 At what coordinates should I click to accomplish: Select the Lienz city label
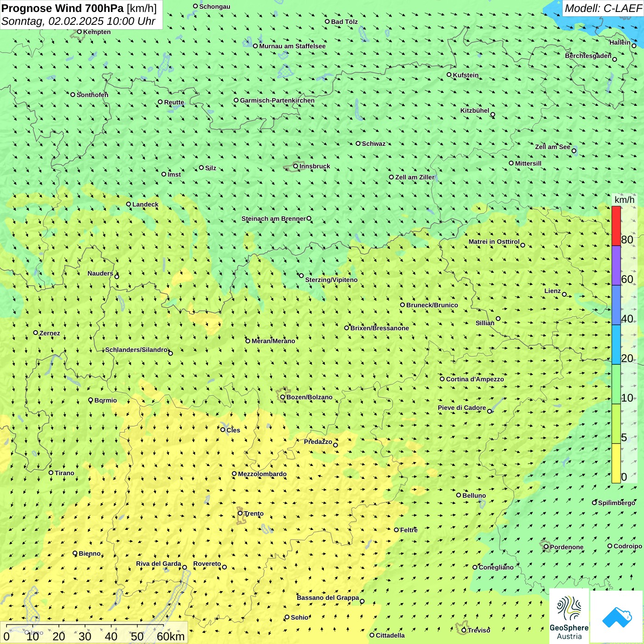point(552,291)
